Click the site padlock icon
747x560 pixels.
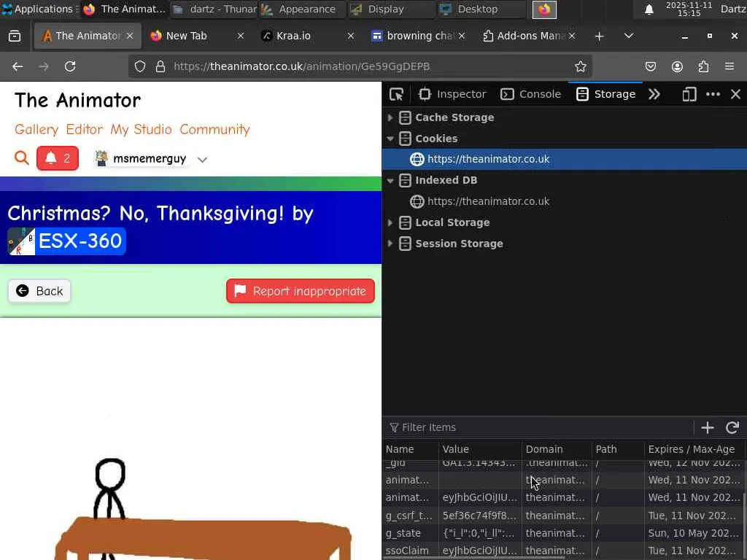160,66
